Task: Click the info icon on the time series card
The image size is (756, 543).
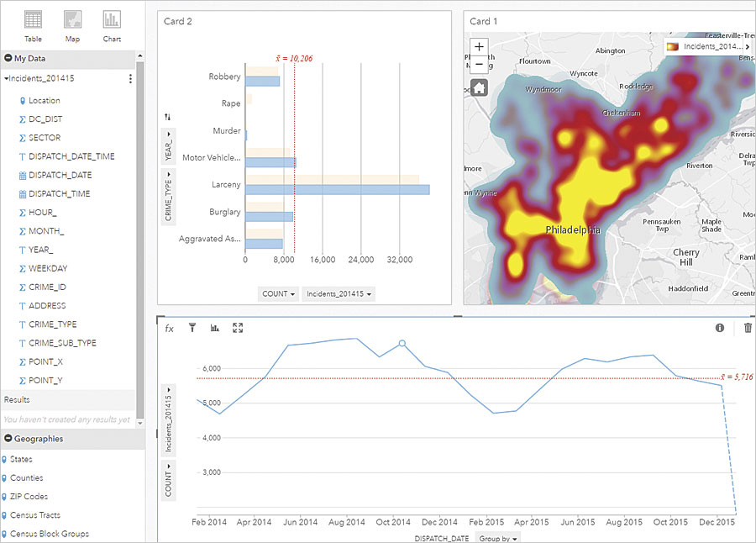Action: (719, 329)
